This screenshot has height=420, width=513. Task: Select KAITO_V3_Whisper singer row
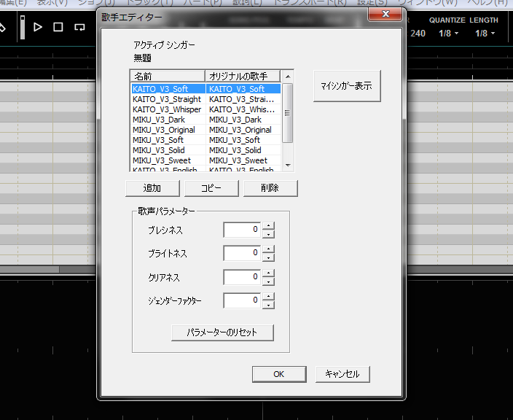tap(205, 109)
